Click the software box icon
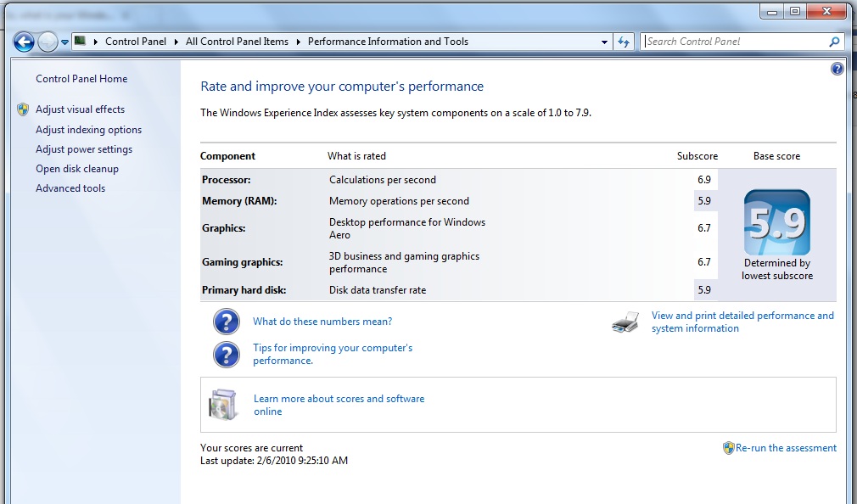Viewport: 857px width, 504px height. pos(223,405)
